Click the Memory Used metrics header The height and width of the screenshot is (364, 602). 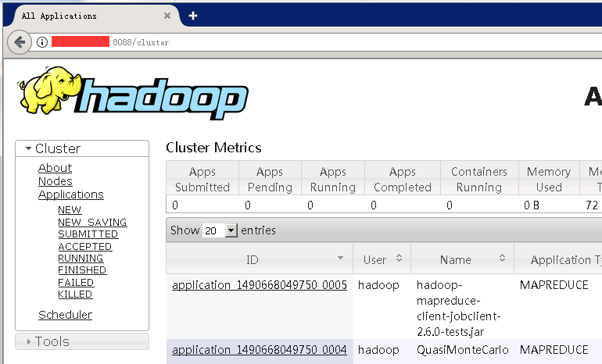549,179
